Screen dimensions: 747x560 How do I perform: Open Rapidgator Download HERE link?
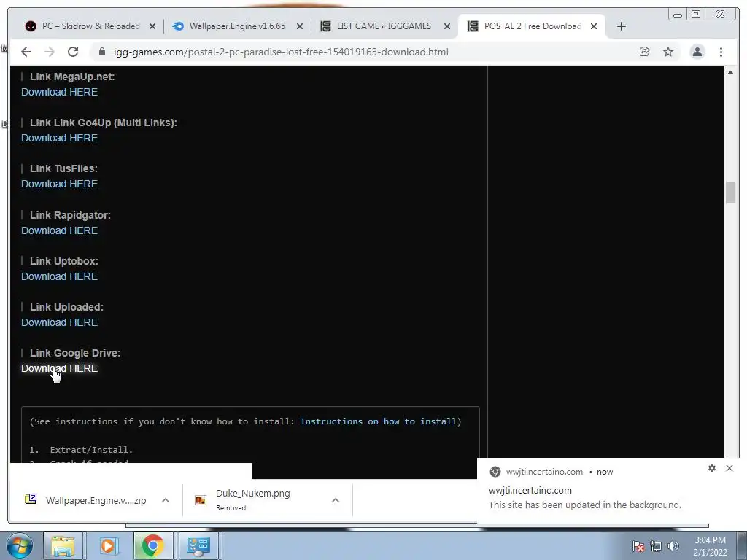tap(60, 230)
